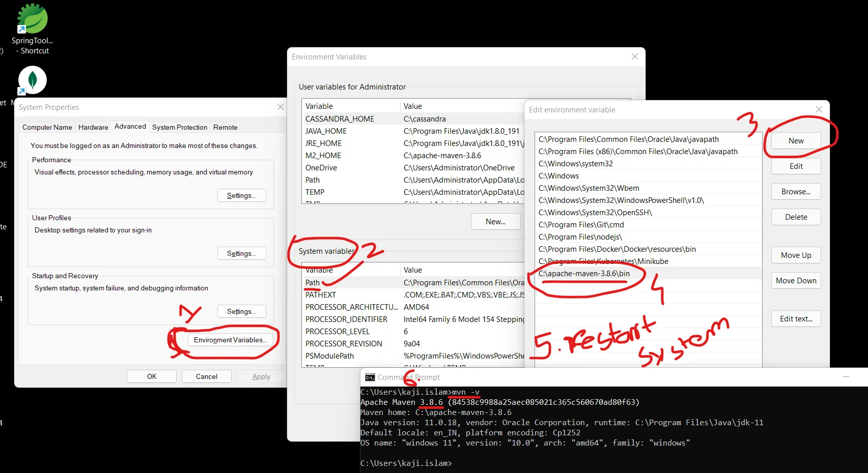Open the MongoDB leaf desktop shortcut
The image size is (868, 473).
(x=32, y=80)
